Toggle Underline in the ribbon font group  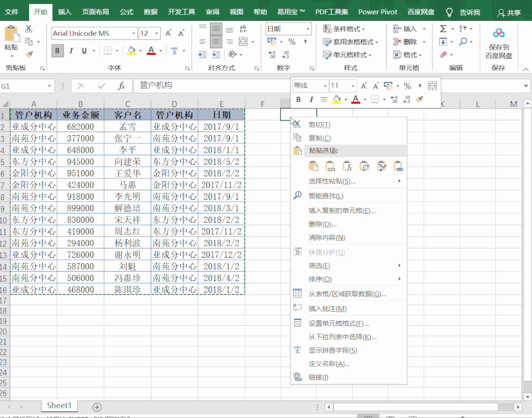[x=84, y=51]
